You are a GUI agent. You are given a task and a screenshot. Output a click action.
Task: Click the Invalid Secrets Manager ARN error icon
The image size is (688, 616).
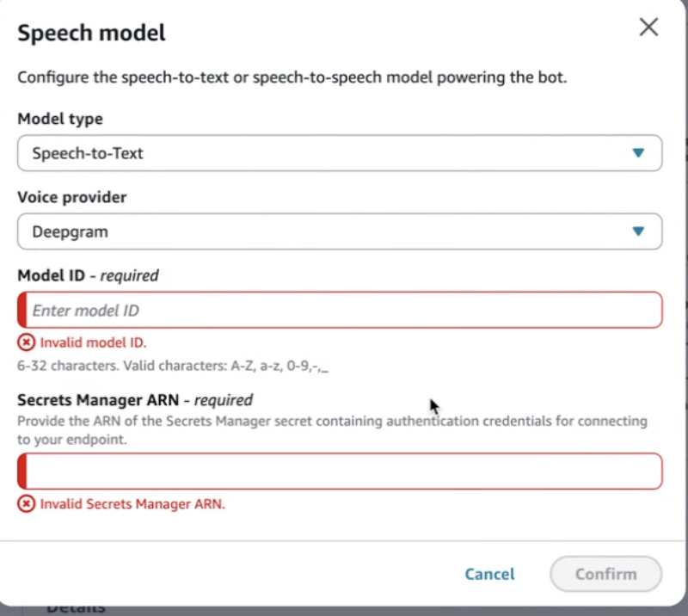[26, 503]
